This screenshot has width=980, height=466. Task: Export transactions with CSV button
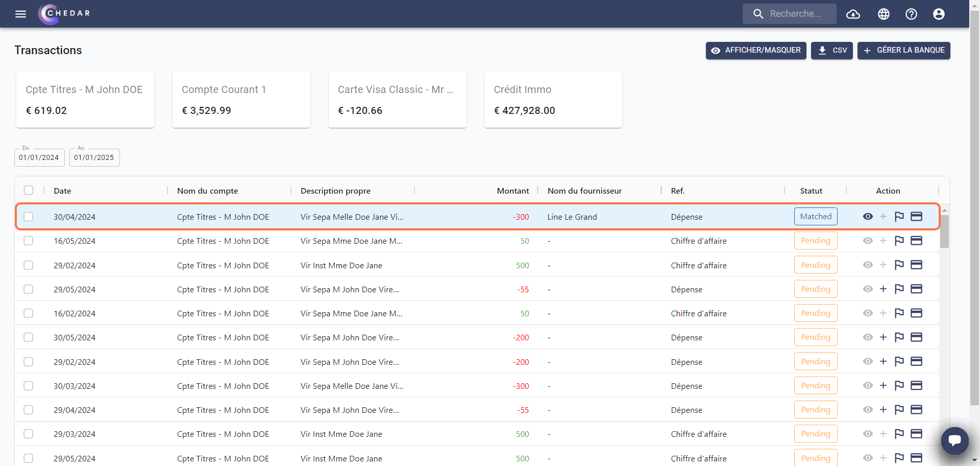832,51
